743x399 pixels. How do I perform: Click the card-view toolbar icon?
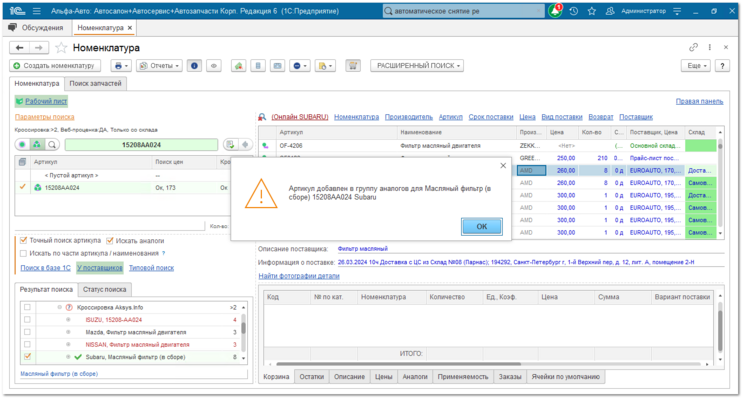277,66
